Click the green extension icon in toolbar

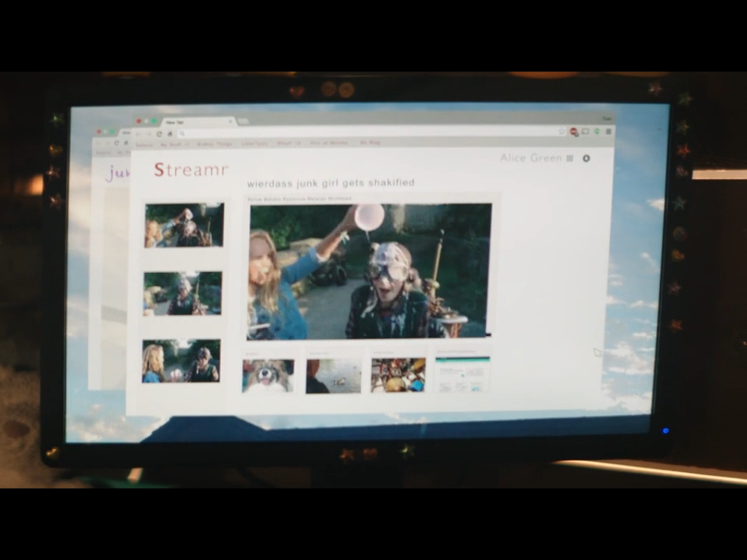point(597,132)
